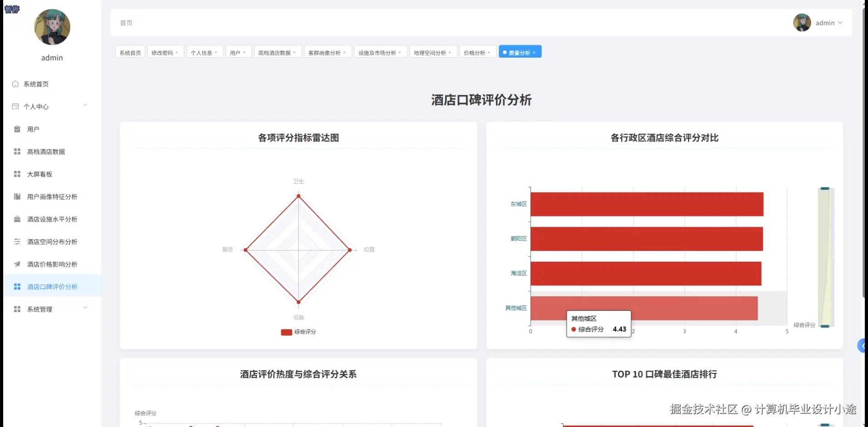Click the 大屏看板 dashboard icon
This screenshot has width=868, height=427.
tap(17, 174)
